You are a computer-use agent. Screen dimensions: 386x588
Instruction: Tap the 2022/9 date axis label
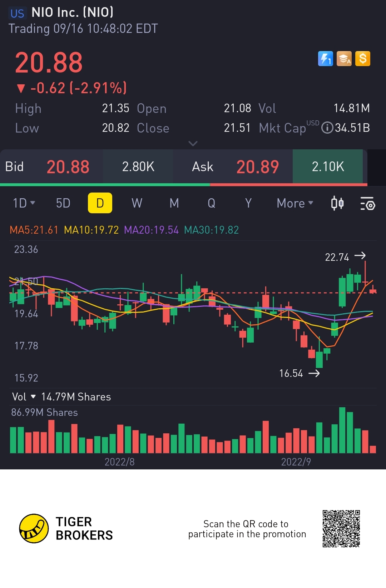296,462
